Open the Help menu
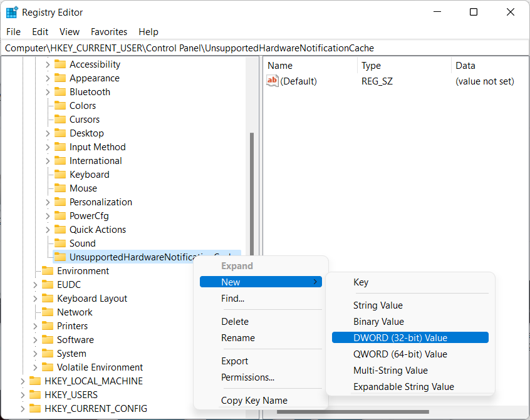This screenshot has height=420, width=530. [x=148, y=32]
